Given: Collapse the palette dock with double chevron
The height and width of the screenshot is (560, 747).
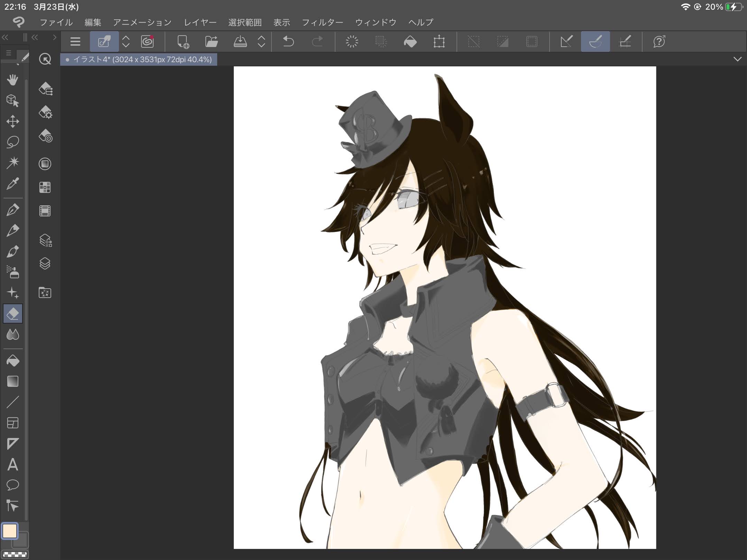Looking at the screenshot, I should [35, 38].
